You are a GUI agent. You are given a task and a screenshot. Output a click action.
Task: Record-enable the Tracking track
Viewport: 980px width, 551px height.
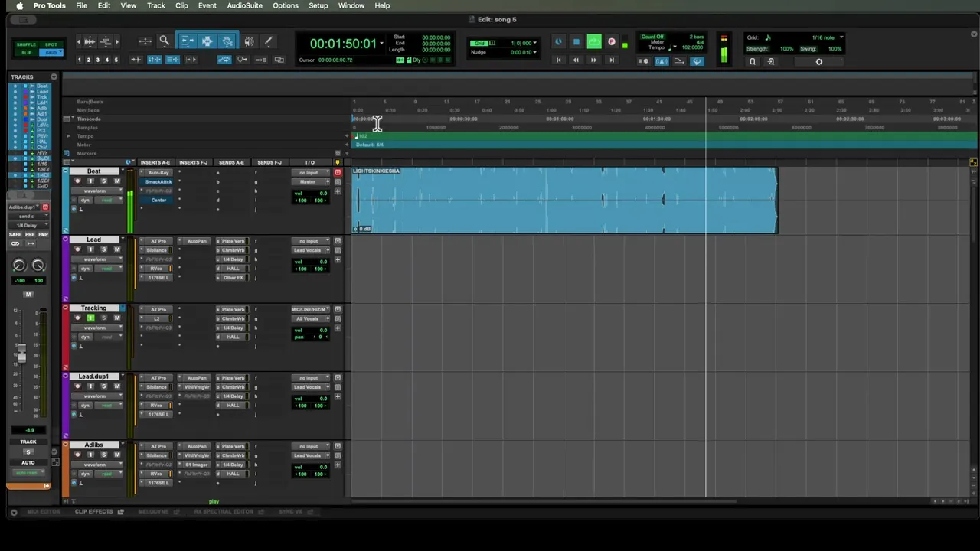(x=77, y=318)
